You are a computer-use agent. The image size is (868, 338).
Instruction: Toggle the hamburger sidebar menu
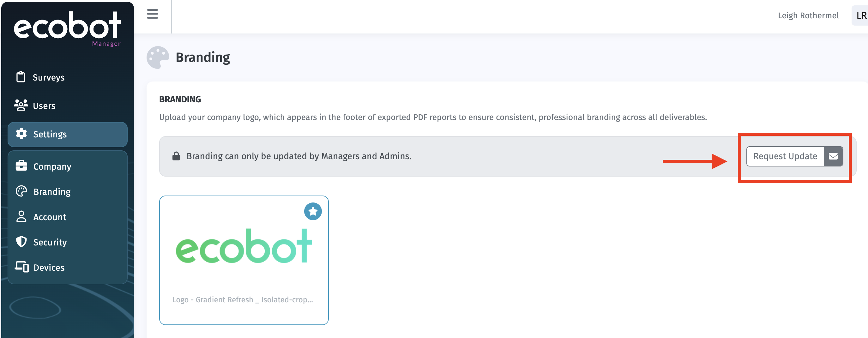point(152,14)
